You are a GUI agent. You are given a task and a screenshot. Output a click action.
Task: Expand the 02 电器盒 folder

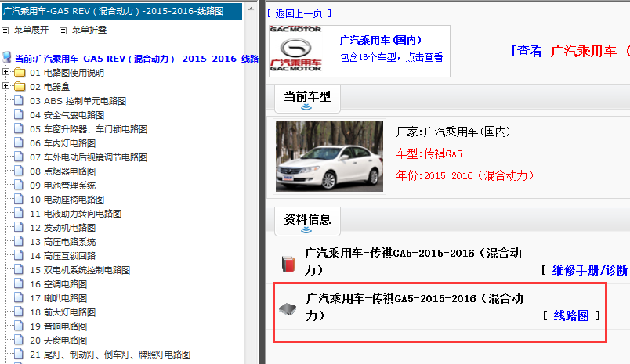click(5, 86)
